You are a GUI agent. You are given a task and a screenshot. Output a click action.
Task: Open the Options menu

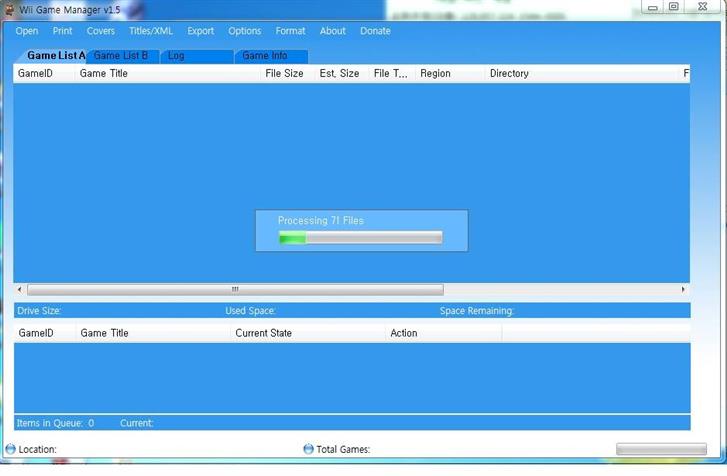(x=244, y=31)
